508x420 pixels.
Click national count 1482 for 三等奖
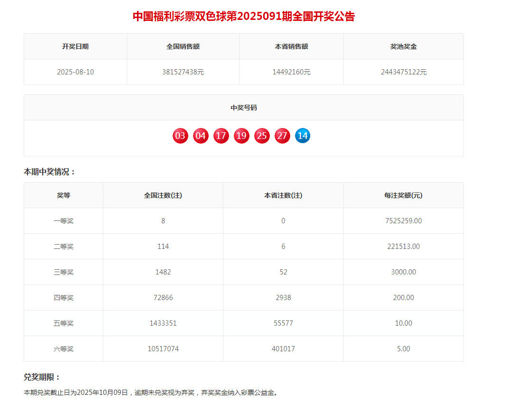[163, 272]
